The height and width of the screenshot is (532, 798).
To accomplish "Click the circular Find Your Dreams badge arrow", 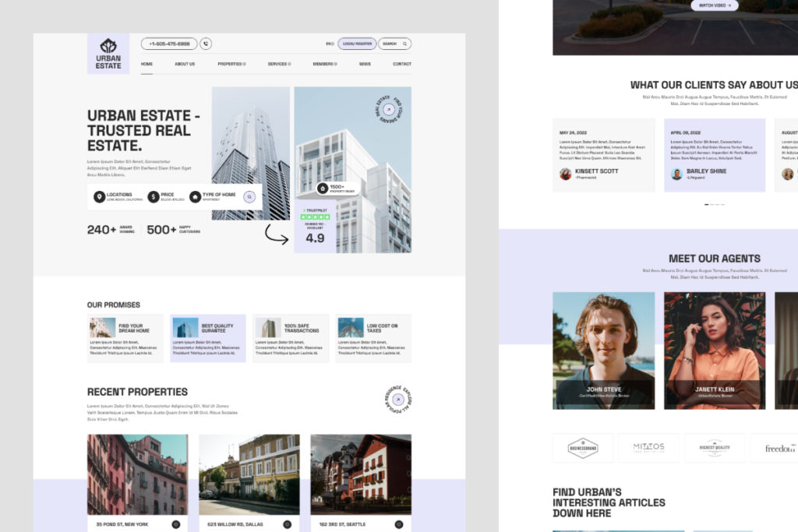I will click(x=389, y=109).
